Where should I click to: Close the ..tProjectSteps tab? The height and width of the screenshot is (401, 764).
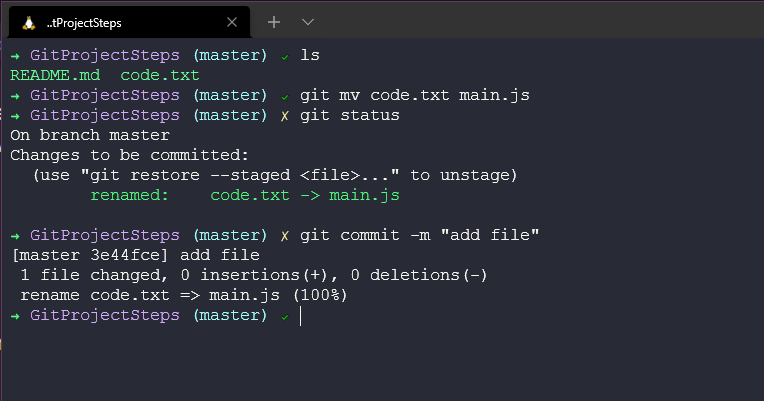tap(232, 22)
